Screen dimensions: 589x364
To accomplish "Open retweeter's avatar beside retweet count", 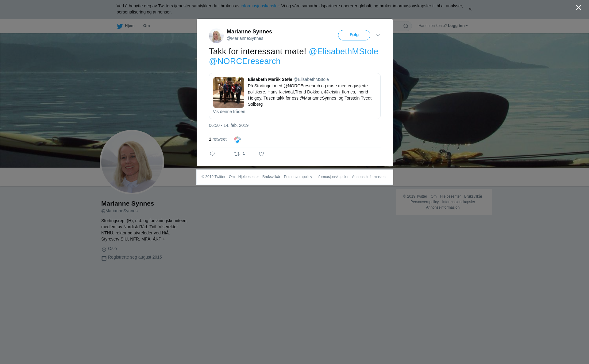I will 237,140.
